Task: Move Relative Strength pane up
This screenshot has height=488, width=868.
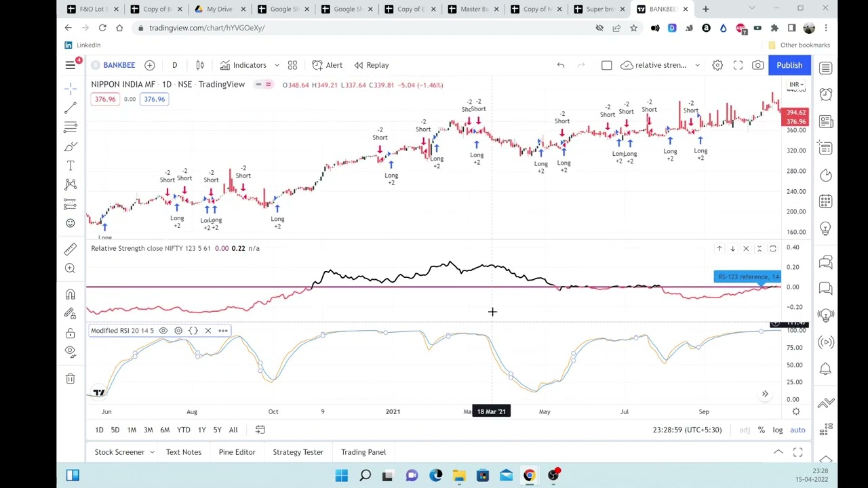Action: [x=719, y=249]
